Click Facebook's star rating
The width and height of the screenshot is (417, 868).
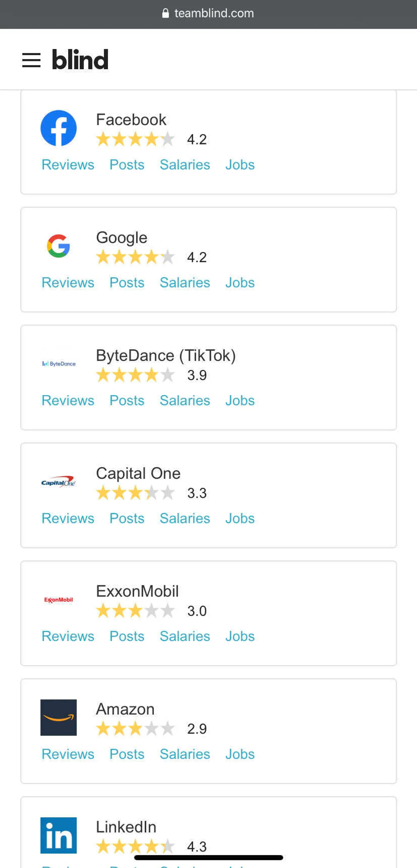pos(135,139)
